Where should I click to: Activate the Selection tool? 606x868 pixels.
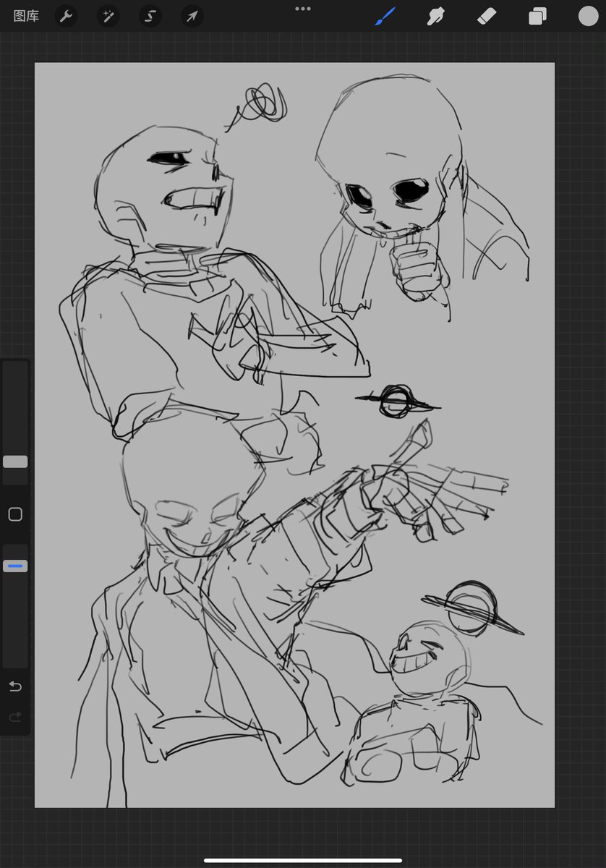click(150, 16)
